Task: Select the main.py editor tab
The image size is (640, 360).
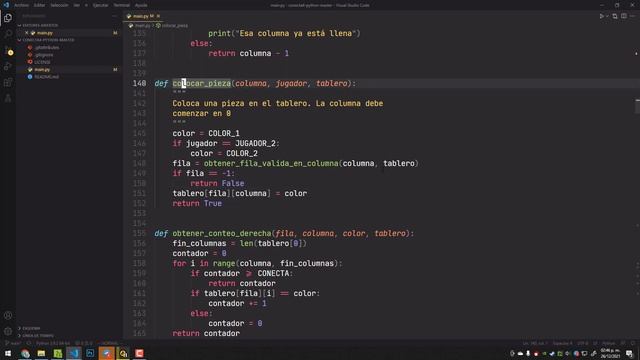Action: 143,16
